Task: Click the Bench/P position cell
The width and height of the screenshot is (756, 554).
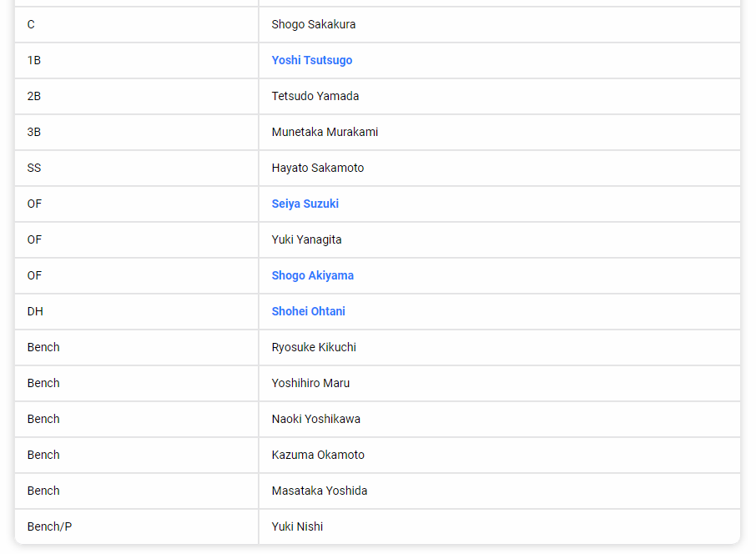Action: 50,526
